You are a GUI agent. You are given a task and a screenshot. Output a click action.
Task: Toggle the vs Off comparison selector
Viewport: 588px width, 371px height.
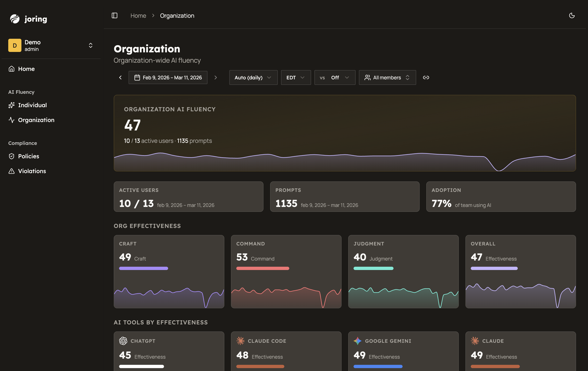point(335,77)
